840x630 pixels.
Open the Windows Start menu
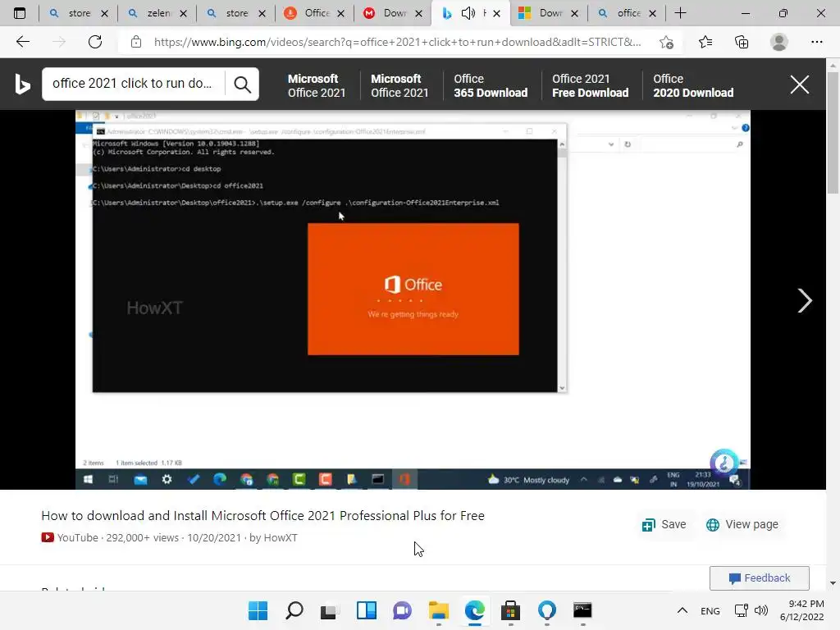(x=258, y=610)
